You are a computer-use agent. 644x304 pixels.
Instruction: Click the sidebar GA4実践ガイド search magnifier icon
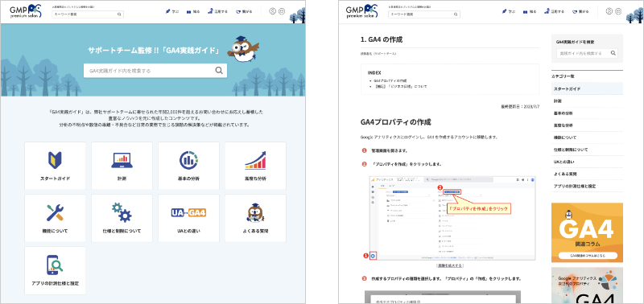[x=613, y=53]
